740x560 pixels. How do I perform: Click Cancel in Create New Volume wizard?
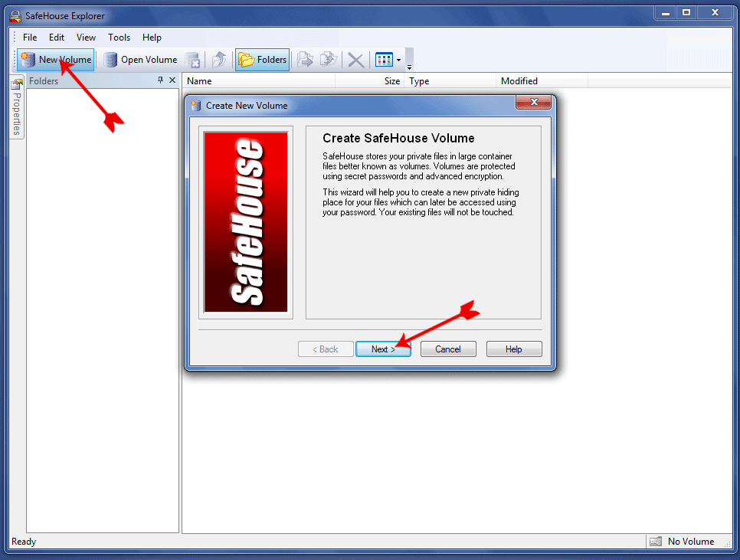[448, 349]
